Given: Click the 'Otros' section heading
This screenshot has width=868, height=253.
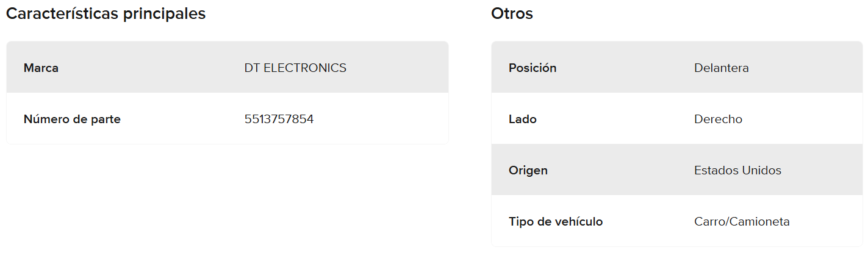Looking at the screenshot, I should tap(512, 14).
